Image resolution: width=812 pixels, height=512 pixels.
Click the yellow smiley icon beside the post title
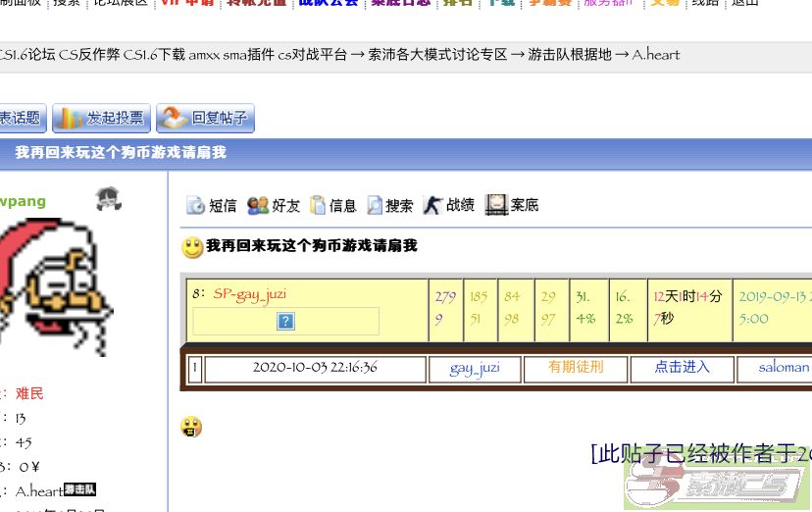tap(192, 247)
